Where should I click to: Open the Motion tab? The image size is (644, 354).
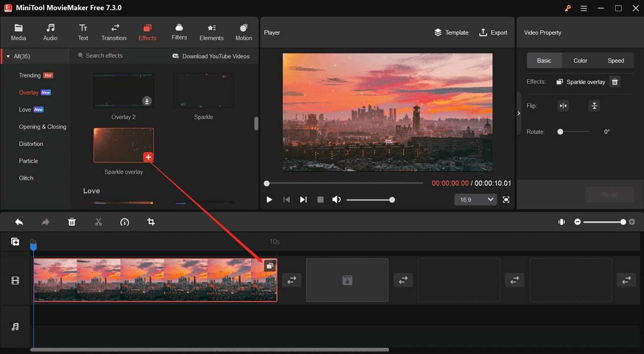tap(243, 32)
